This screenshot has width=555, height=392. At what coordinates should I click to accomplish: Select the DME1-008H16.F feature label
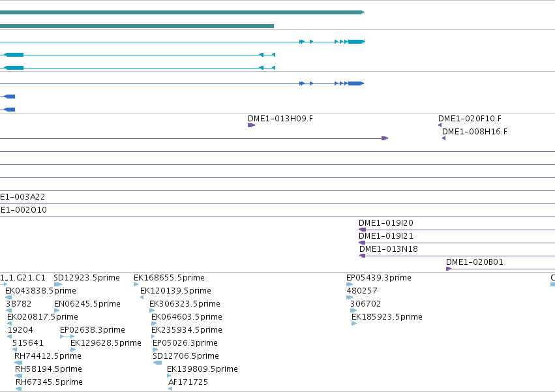click(474, 132)
